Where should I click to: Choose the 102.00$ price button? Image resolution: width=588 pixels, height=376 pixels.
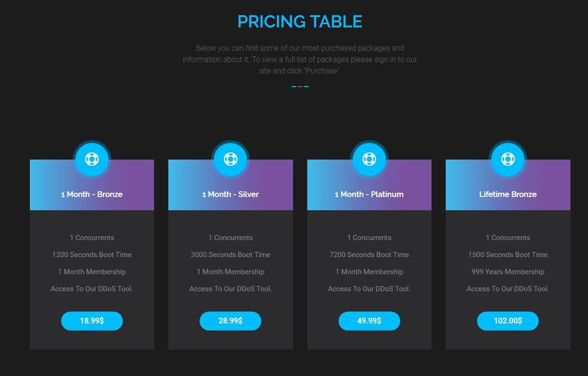pos(507,321)
